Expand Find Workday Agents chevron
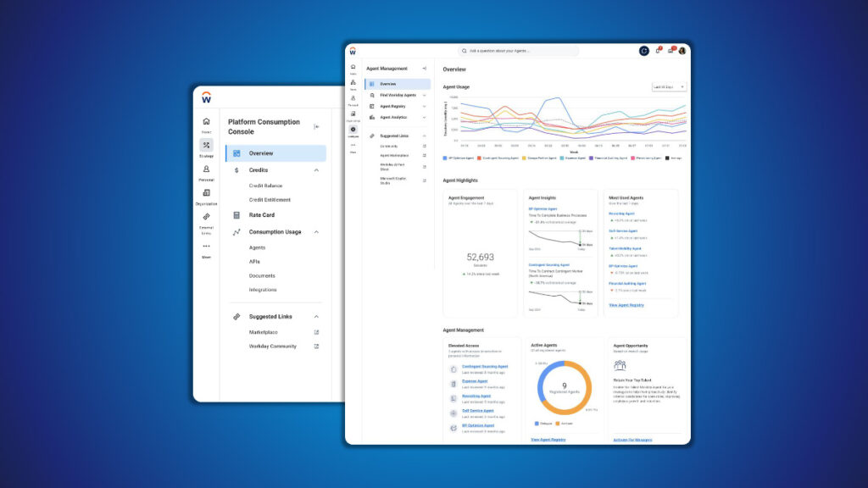The width and height of the screenshot is (868, 488). pyautogui.click(x=425, y=95)
